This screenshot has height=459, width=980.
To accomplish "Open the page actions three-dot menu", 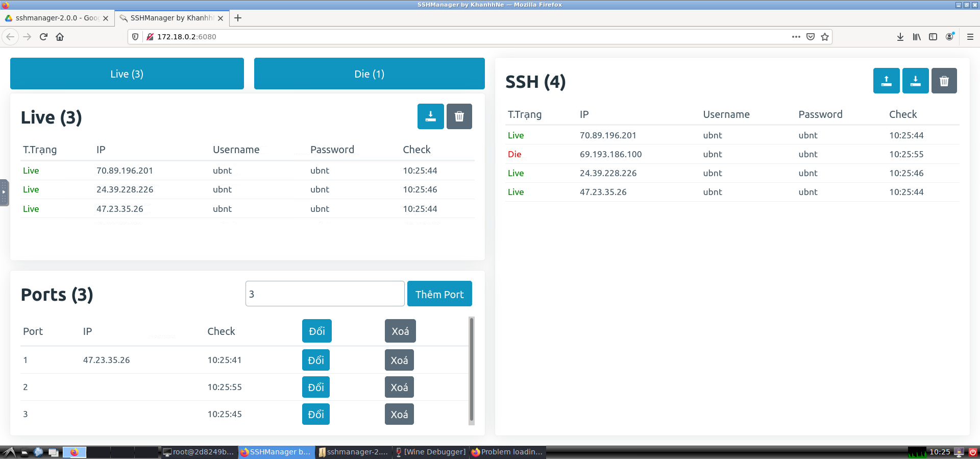I will point(796,37).
